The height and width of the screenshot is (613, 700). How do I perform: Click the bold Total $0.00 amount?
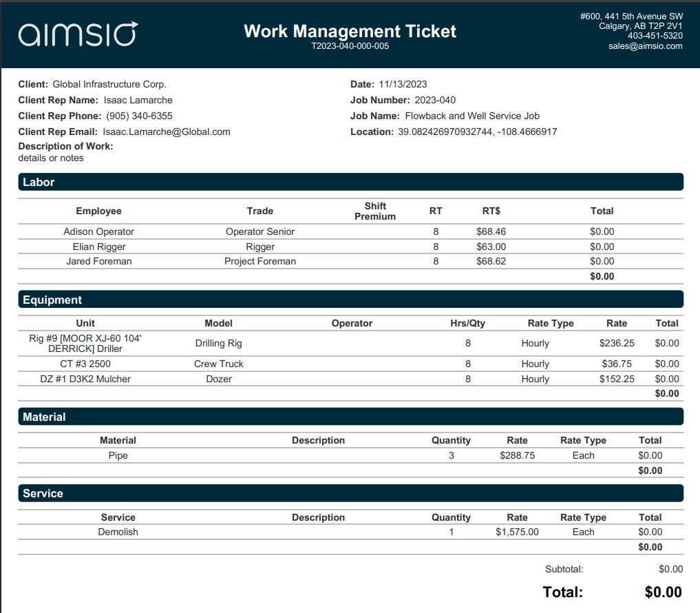click(x=663, y=592)
